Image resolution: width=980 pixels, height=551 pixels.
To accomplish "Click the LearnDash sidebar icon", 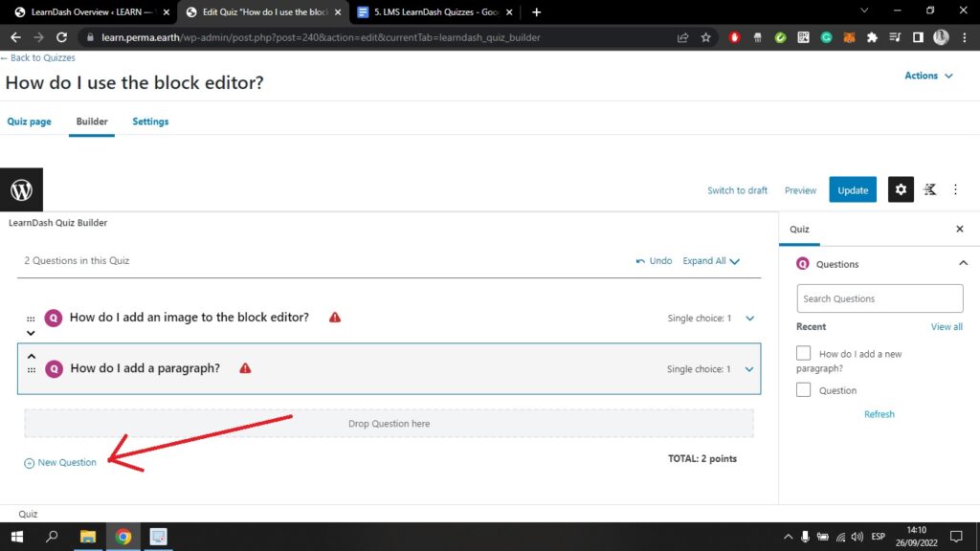I will point(929,189).
